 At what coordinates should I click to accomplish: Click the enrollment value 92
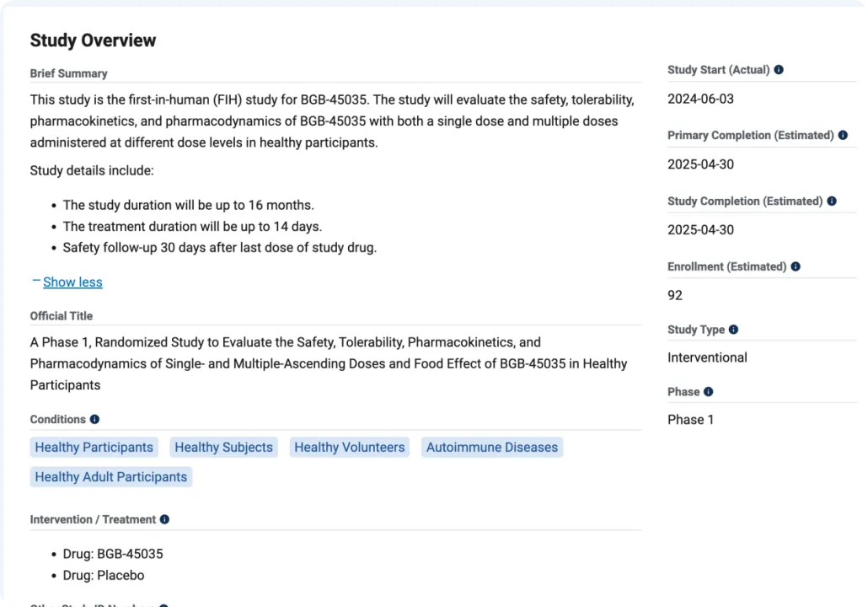(675, 295)
